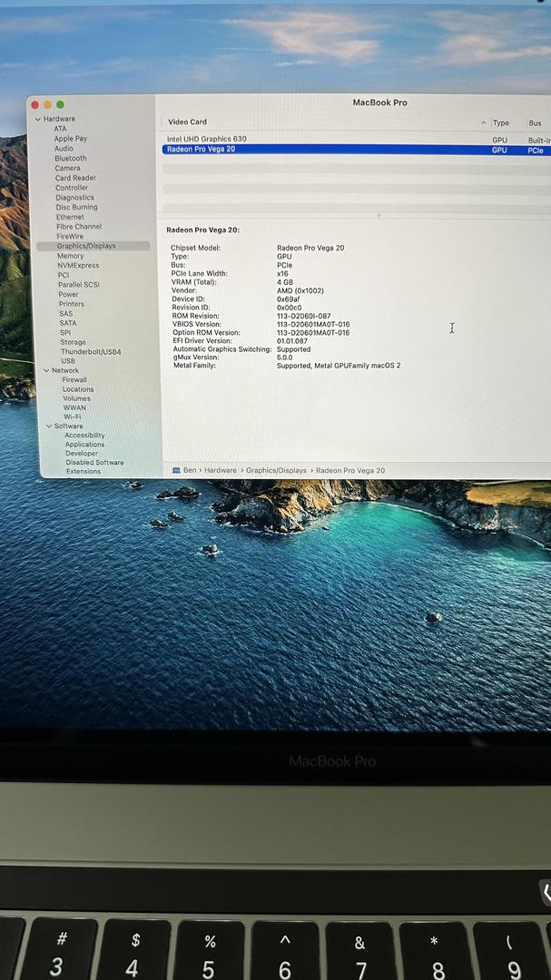This screenshot has width=551, height=980.
Task: Collapse the Network section in sidebar
Action: 46,370
